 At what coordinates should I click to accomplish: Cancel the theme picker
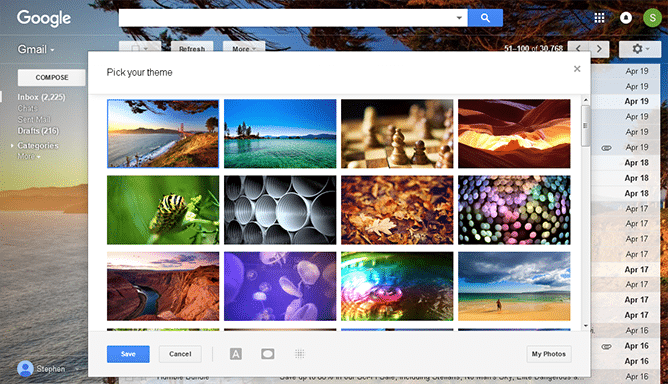pyautogui.click(x=180, y=354)
